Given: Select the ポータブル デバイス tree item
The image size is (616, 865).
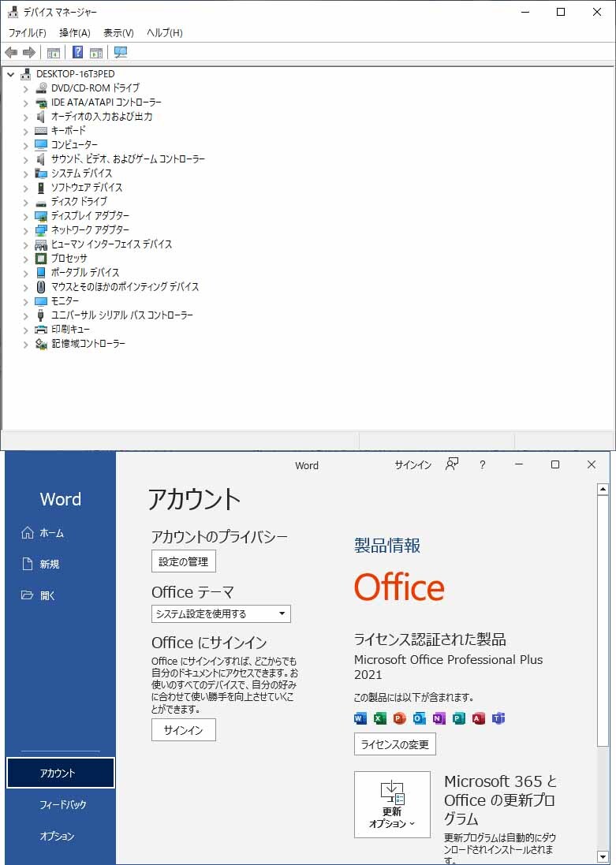Looking at the screenshot, I should point(85,273).
